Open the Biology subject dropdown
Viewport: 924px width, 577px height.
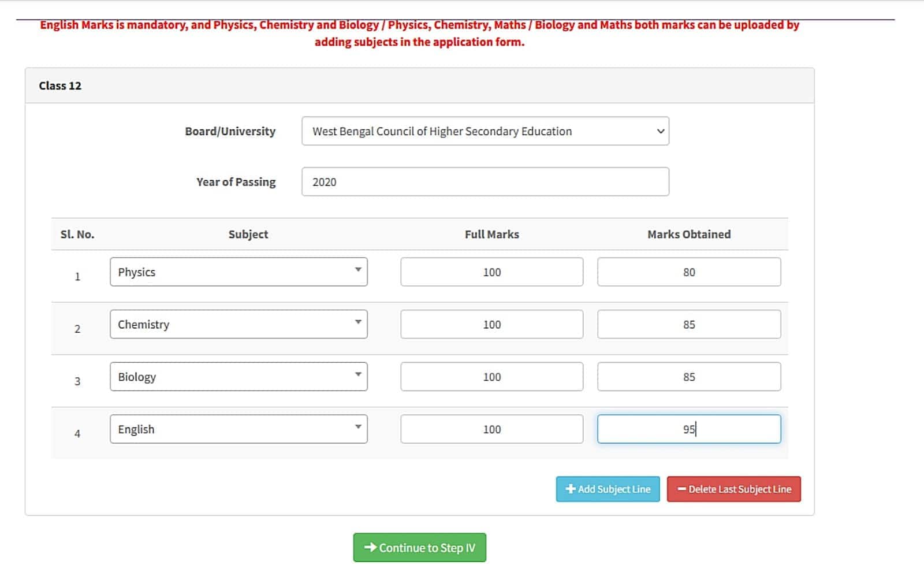coord(239,377)
